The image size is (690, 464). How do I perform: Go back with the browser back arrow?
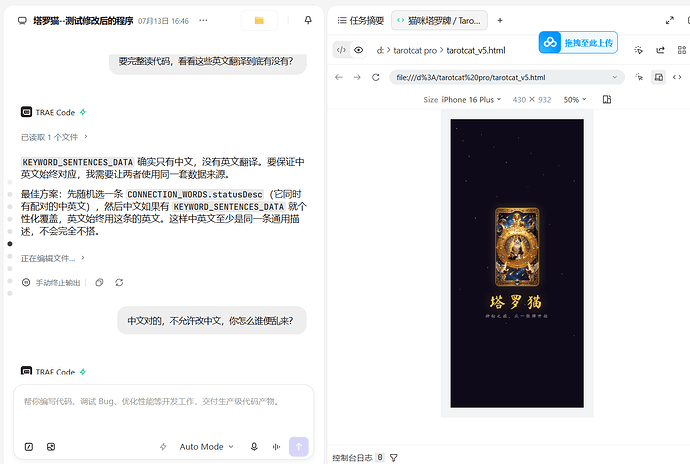coord(339,77)
